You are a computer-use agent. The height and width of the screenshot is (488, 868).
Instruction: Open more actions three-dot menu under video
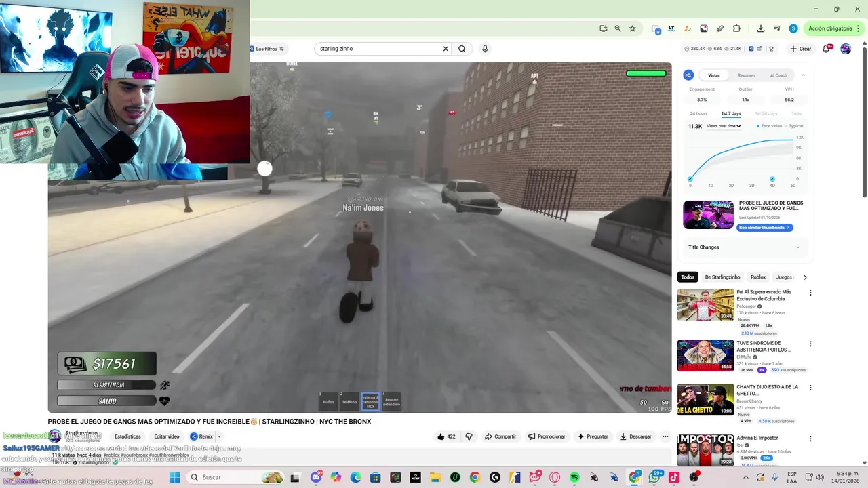pyautogui.click(x=665, y=436)
